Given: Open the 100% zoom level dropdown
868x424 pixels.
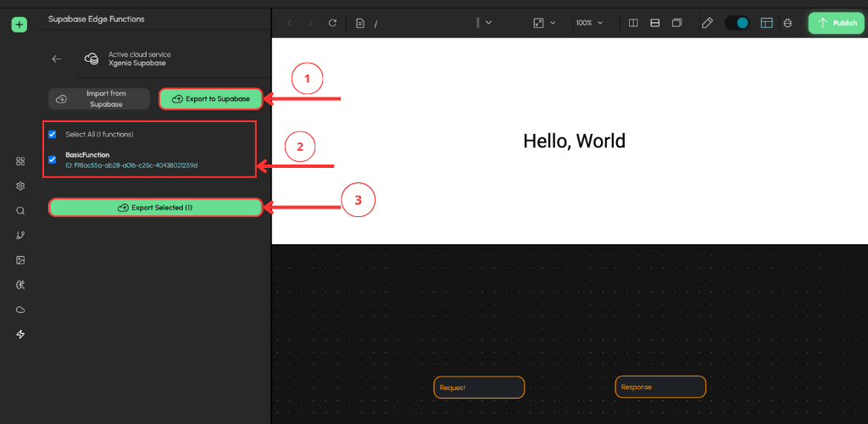Looking at the screenshot, I should 589,23.
